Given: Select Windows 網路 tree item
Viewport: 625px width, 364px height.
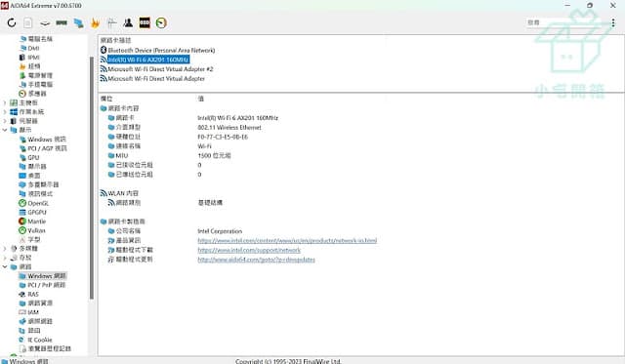Looking at the screenshot, I should tap(43, 276).
